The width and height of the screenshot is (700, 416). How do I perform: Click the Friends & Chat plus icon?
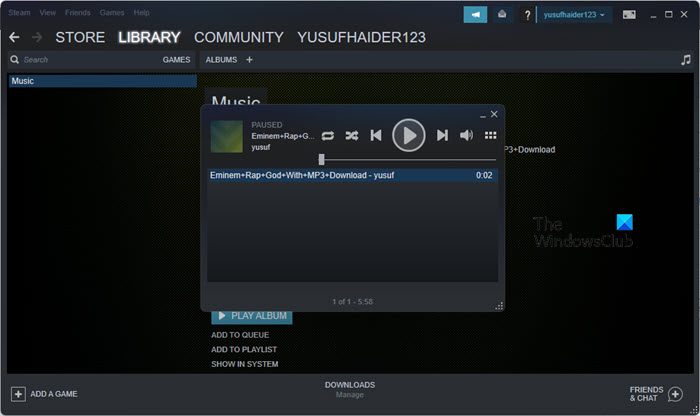click(675, 394)
